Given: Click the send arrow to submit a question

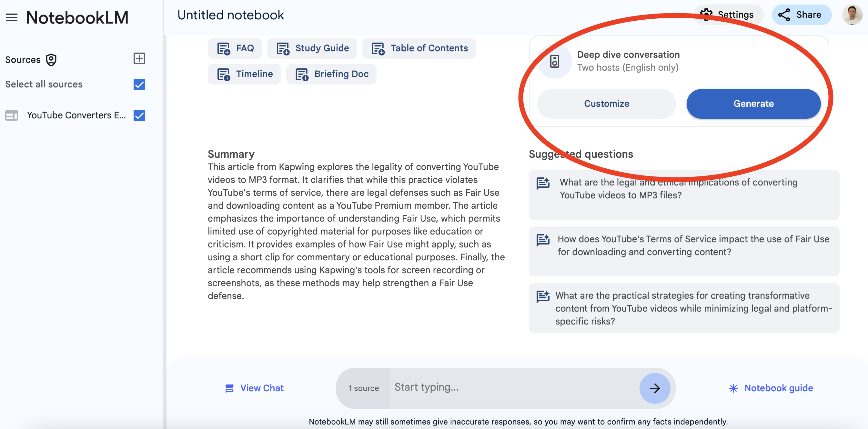Looking at the screenshot, I should [x=654, y=388].
